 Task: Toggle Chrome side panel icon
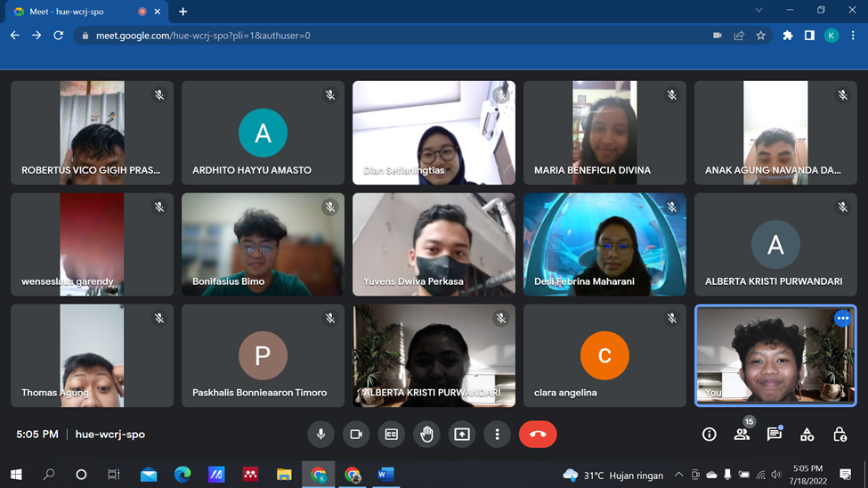tap(809, 36)
